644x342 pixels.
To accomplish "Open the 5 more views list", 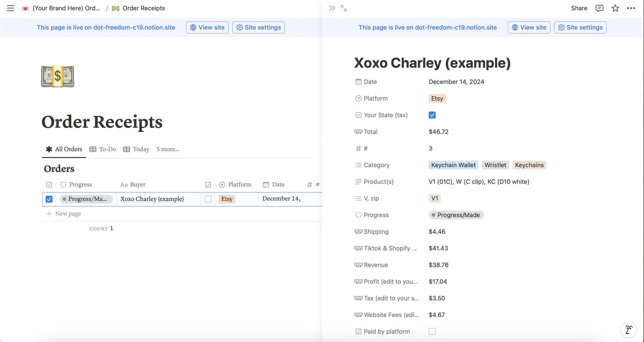I will pos(168,148).
